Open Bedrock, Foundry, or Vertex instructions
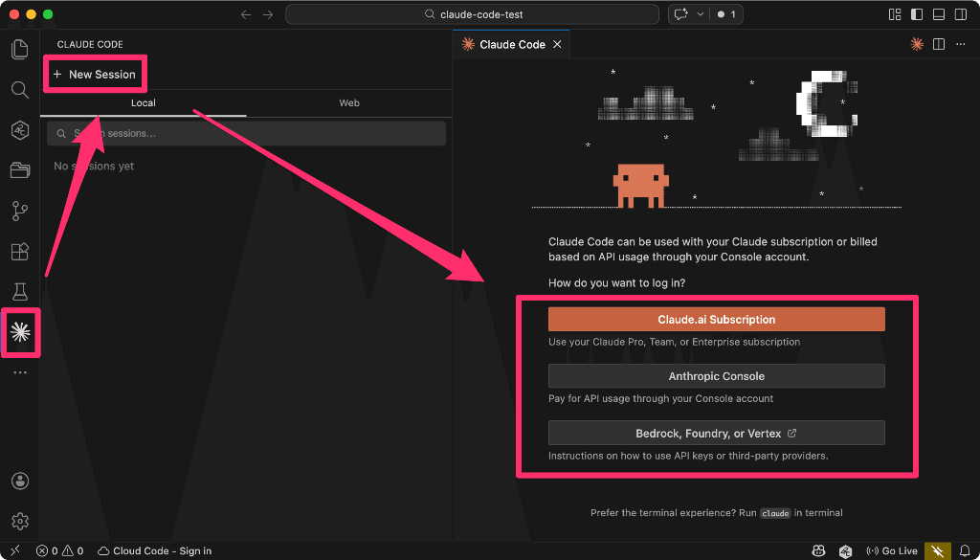This screenshot has width=980, height=560. point(716,433)
